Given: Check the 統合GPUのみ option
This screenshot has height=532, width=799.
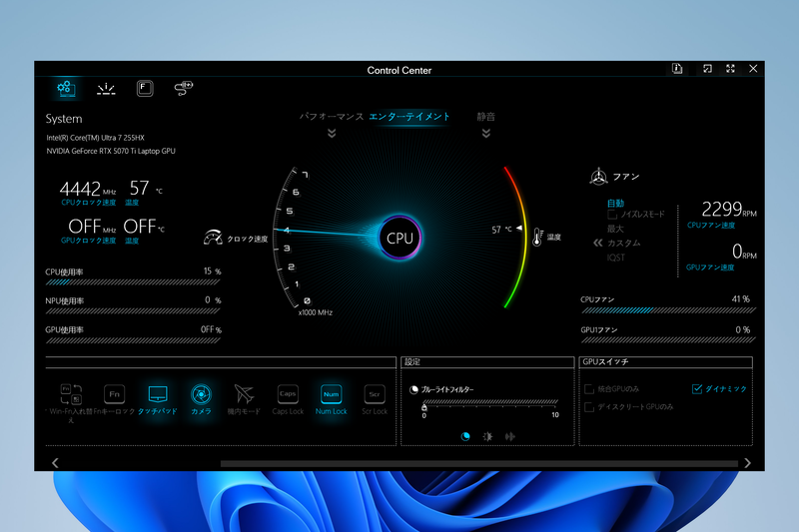Looking at the screenshot, I should pos(589,389).
